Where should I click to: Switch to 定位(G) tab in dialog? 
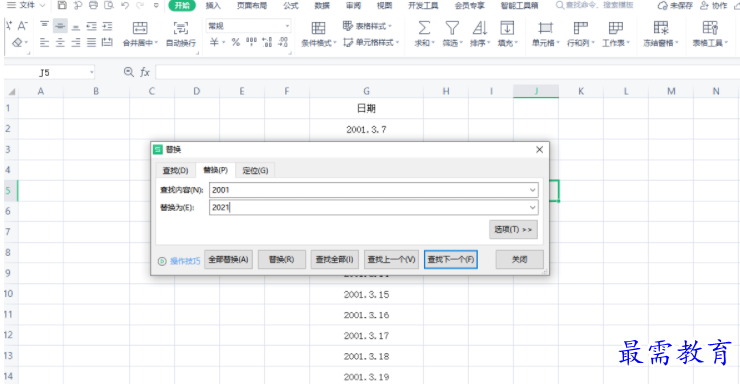point(255,170)
